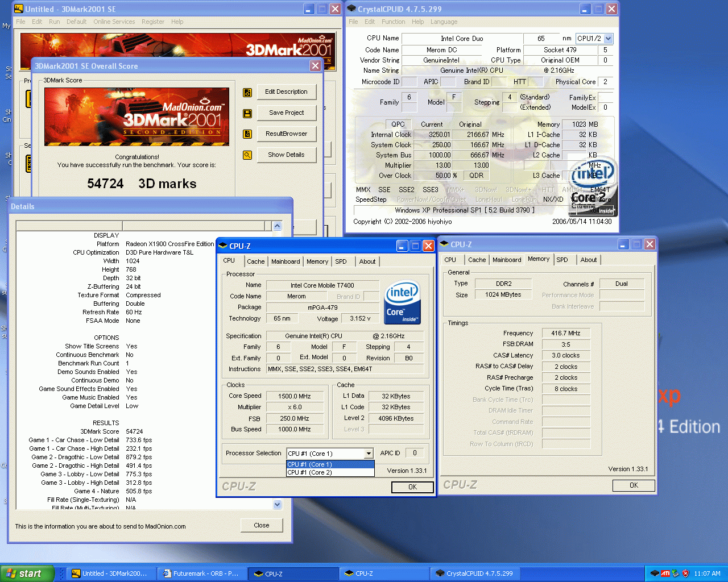Open CPU1/2 dropdown in CrystalCPUID
The width and height of the screenshot is (728, 582).
pos(609,39)
